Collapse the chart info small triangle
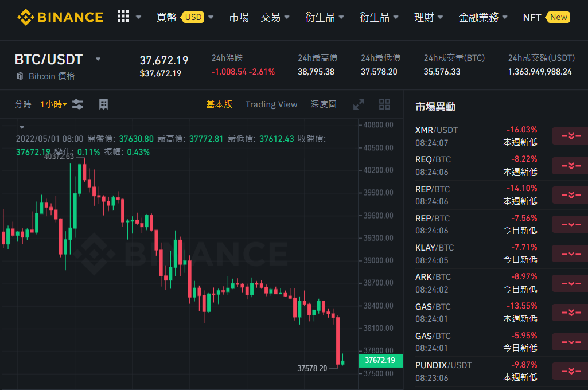This screenshot has height=390, width=588. [22, 127]
